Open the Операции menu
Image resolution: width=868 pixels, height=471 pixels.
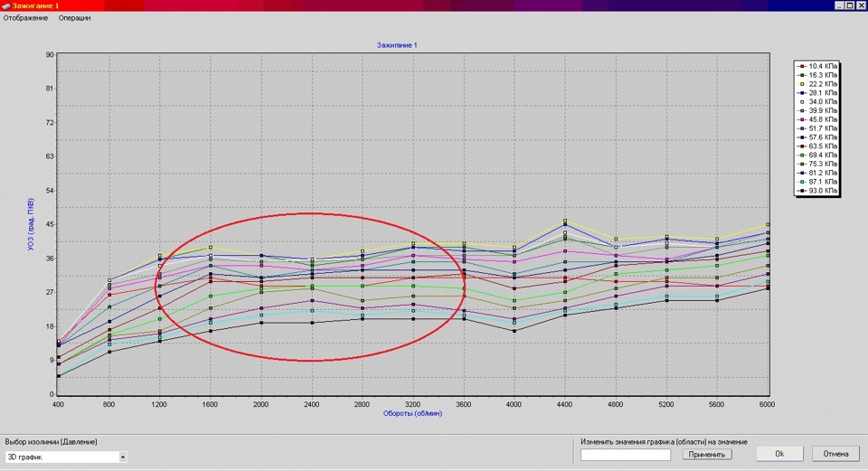[x=74, y=18]
